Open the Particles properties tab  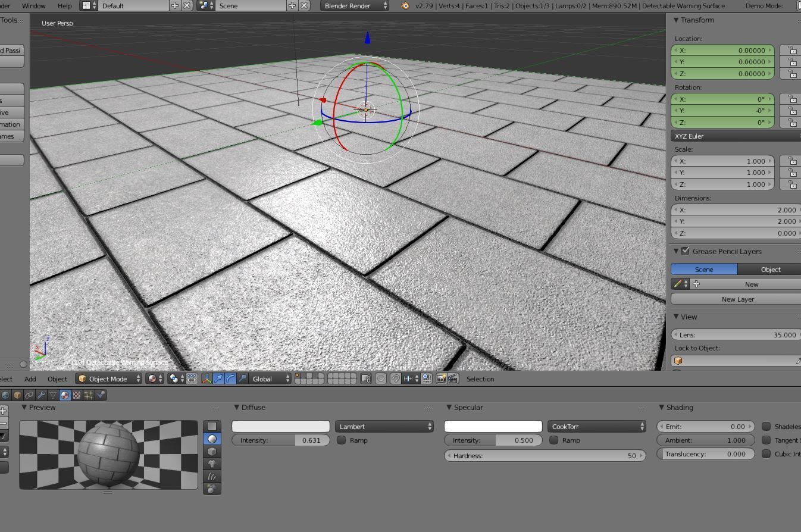(x=89, y=395)
